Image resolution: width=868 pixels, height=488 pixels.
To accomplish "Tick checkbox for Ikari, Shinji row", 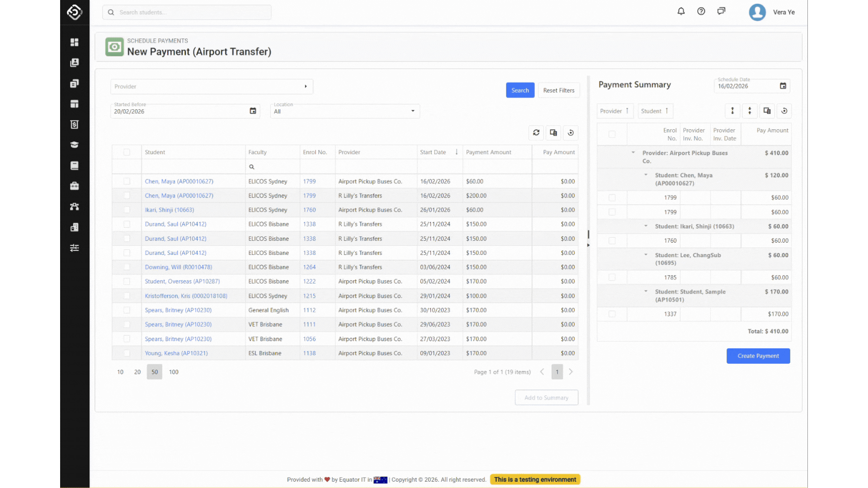I will pyautogui.click(x=127, y=210).
